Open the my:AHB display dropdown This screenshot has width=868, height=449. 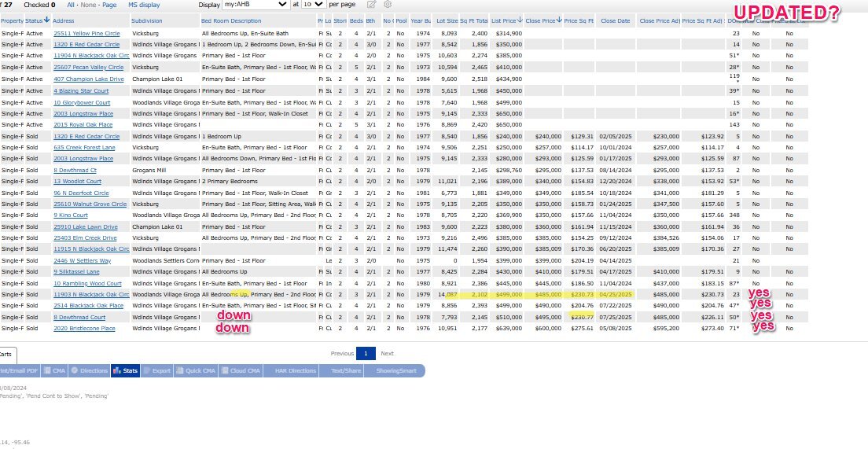(x=256, y=5)
